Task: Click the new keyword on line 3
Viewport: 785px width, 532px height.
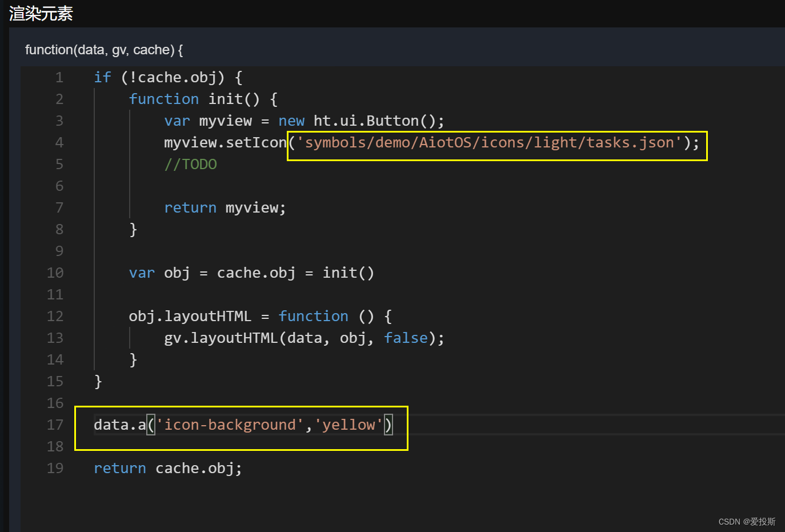Action: pyautogui.click(x=291, y=121)
